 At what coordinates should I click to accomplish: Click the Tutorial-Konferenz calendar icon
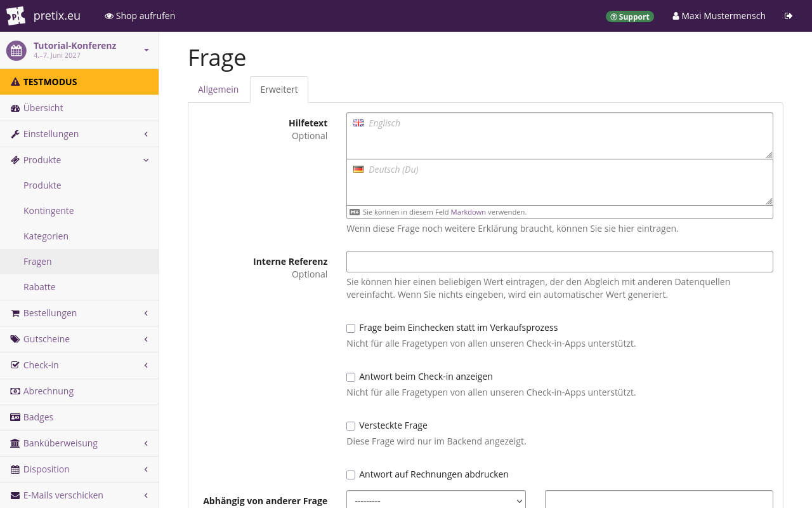[16, 51]
